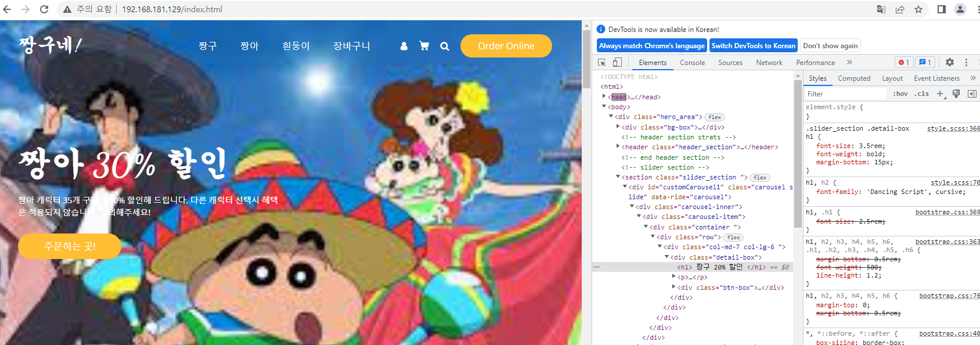Screen dimensions: 980x345
Task: Click the info icon in the DevTools language banner
Action: [601, 29]
